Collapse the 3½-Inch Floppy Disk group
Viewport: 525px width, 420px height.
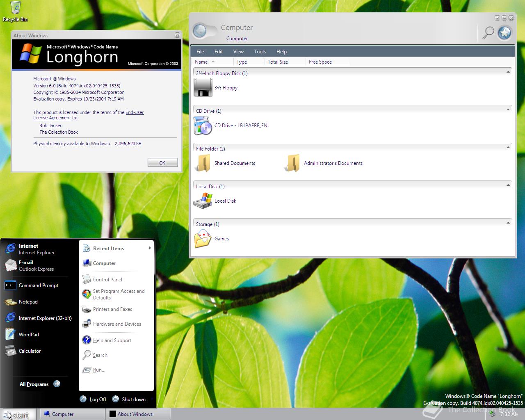tap(508, 72)
